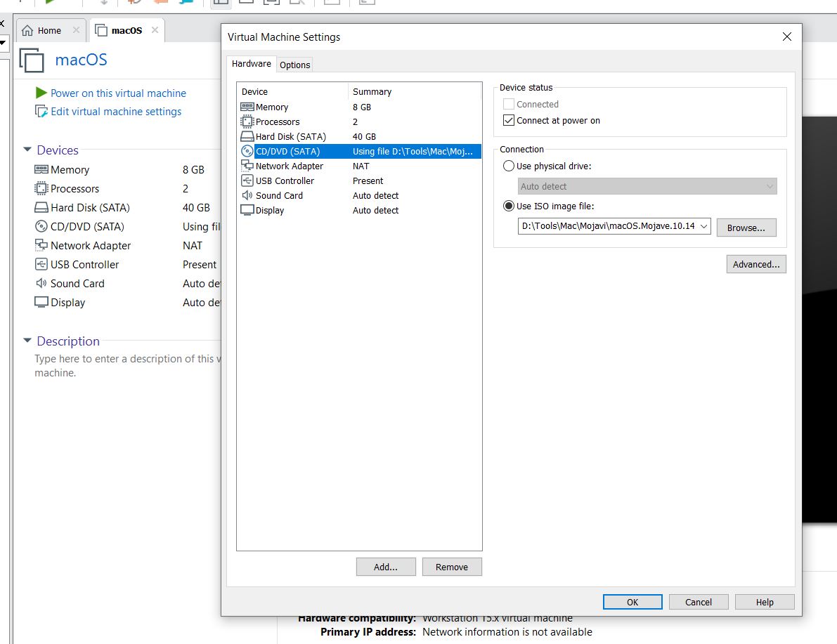Image resolution: width=837 pixels, height=644 pixels.
Task: Click CD/DVD (SATA) disc icon in dialog
Action: coord(247,152)
